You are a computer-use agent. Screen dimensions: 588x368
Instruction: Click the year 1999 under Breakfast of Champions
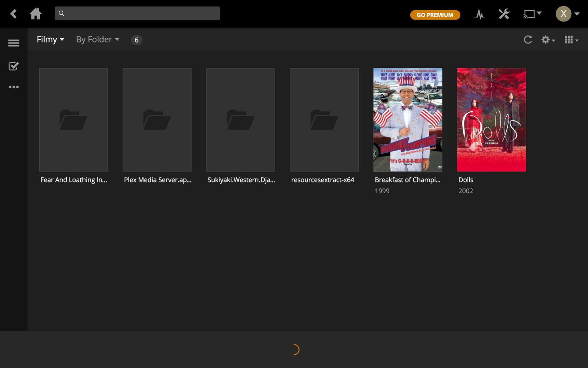click(x=382, y=191)
